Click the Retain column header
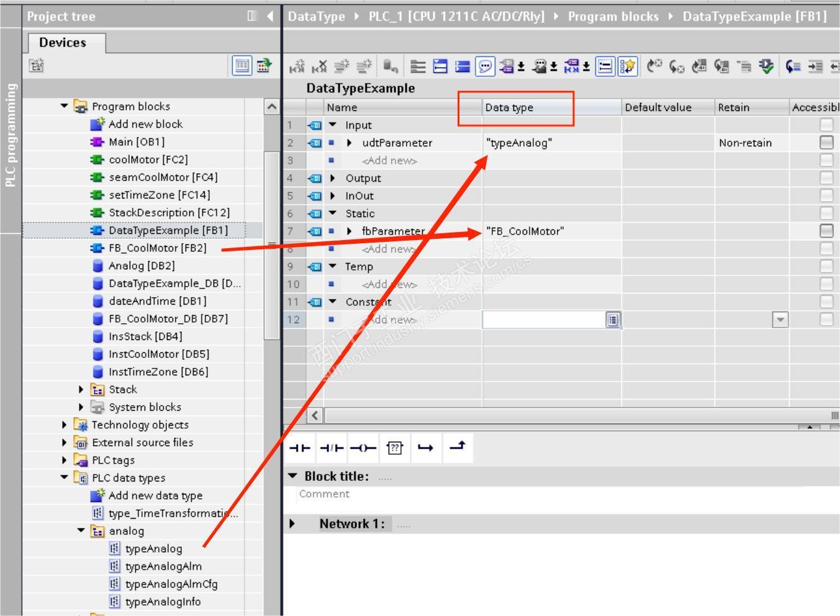Screen dimensions: 840x616 coord(752,107)
